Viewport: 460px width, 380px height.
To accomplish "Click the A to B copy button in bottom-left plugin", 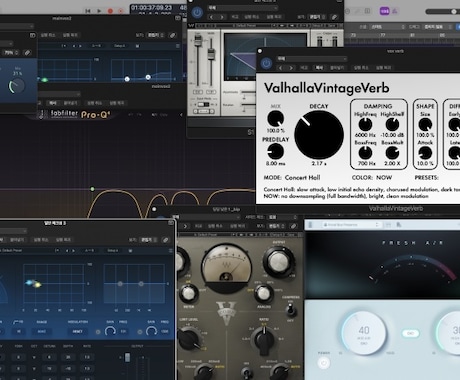I will tap(90, 250).
